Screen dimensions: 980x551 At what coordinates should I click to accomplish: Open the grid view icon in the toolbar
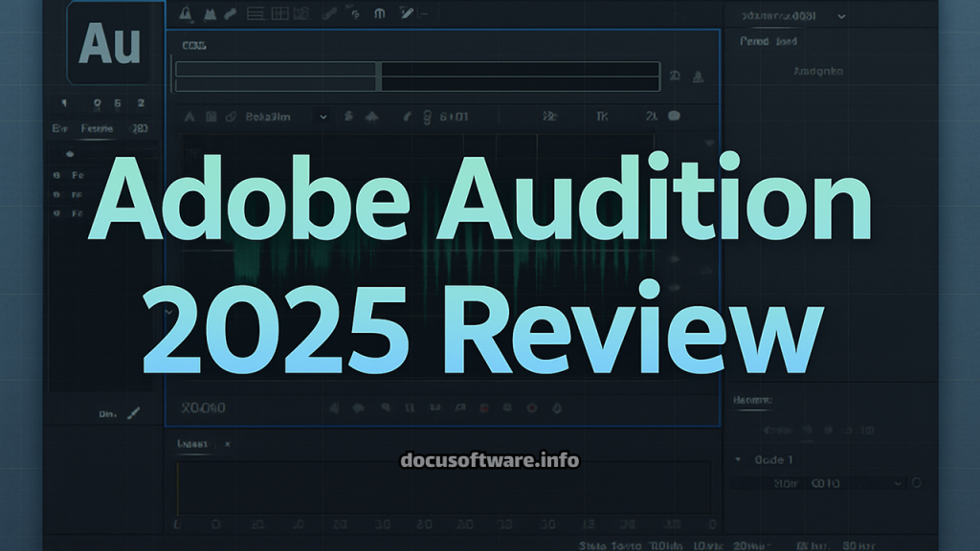pos(280,13)
